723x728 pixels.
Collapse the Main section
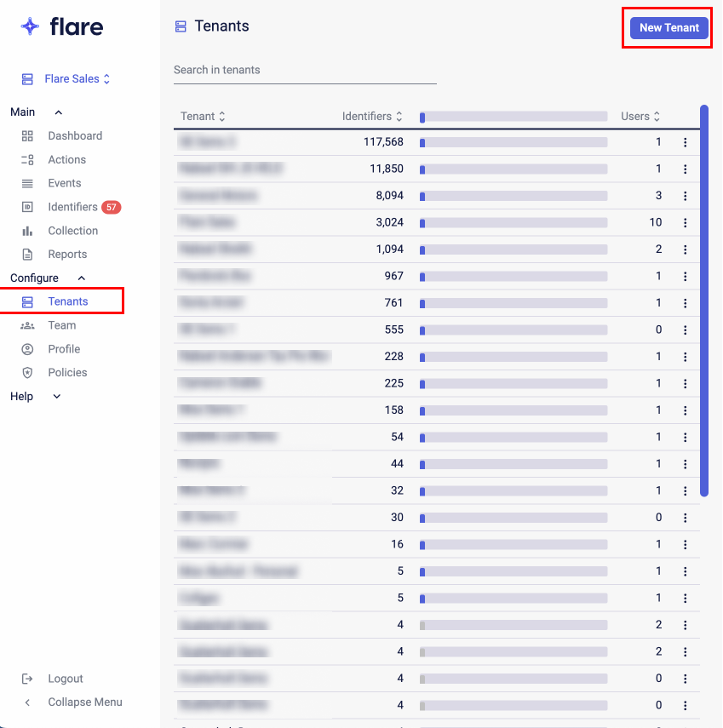[58, 112]
